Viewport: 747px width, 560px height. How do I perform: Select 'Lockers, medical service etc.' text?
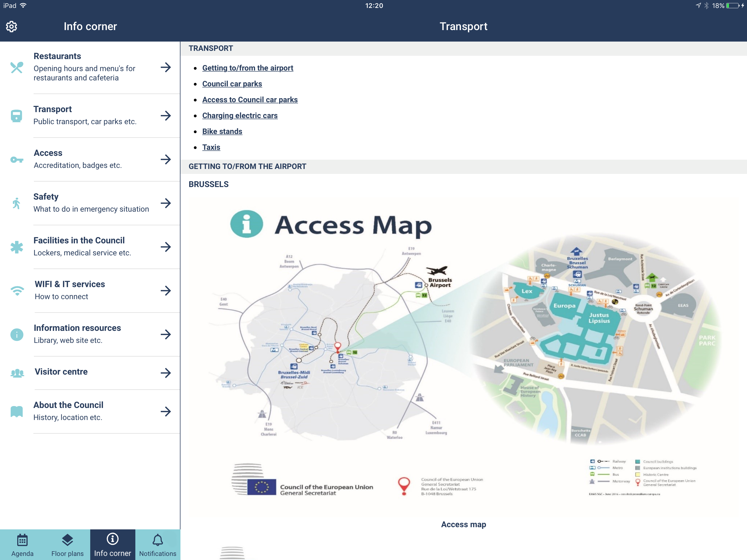point(82,253)
